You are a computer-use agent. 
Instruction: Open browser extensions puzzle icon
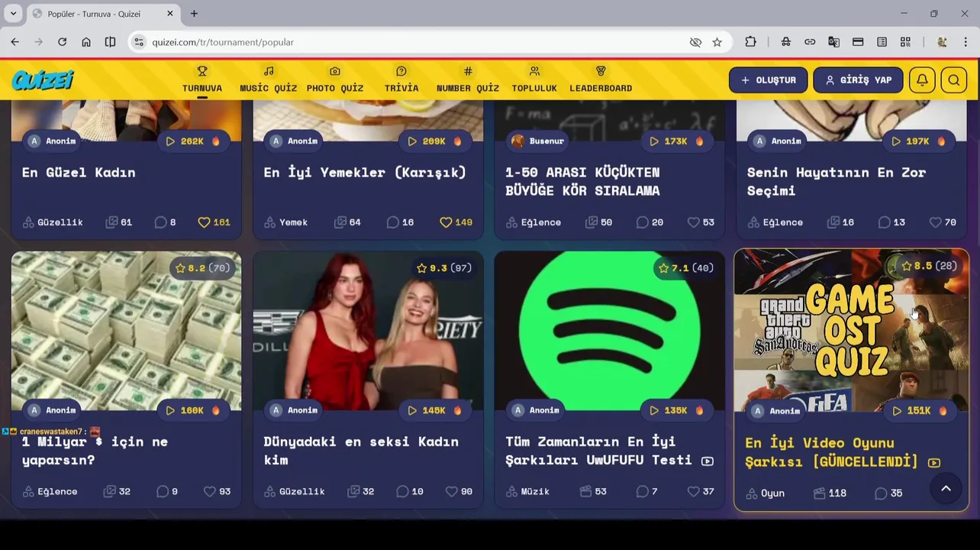[750, 42]
